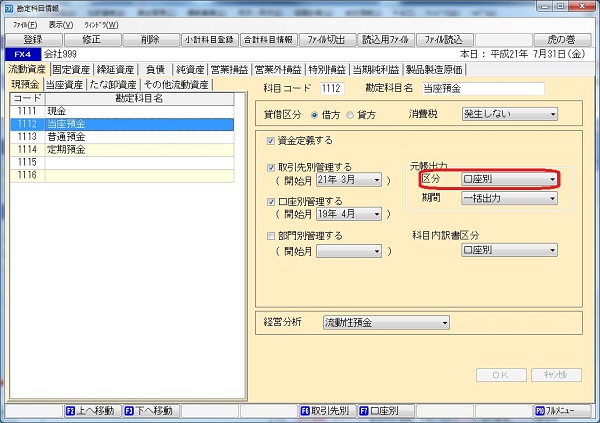This screenshot has width=600, height=423.
Task: Select the 当座資産 sub-tab
Action: pos(64,85)
